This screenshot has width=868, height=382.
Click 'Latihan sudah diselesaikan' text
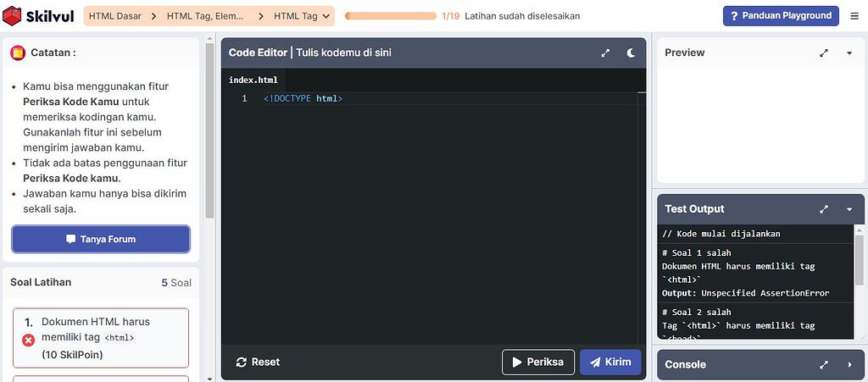(522, 16)
